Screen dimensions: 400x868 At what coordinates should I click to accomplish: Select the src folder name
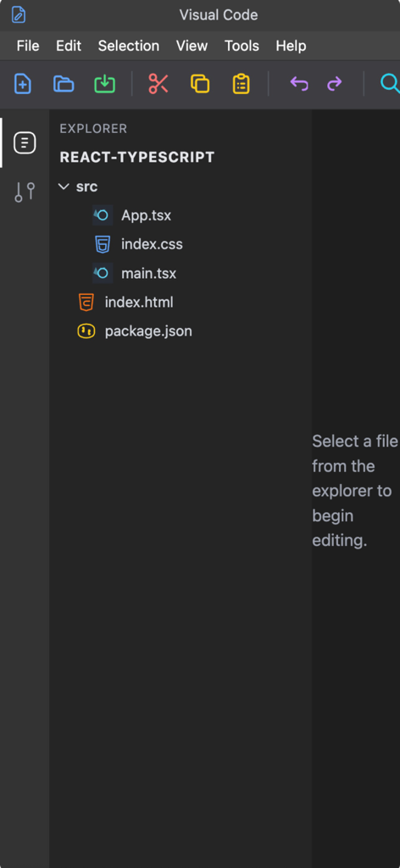tap(86, 186)
